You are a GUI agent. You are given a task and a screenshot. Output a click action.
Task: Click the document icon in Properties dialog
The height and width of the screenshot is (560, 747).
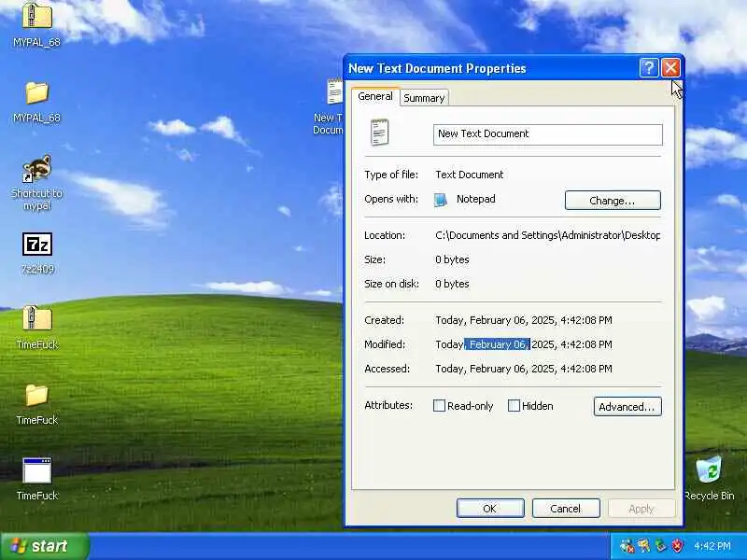[380, 133]
